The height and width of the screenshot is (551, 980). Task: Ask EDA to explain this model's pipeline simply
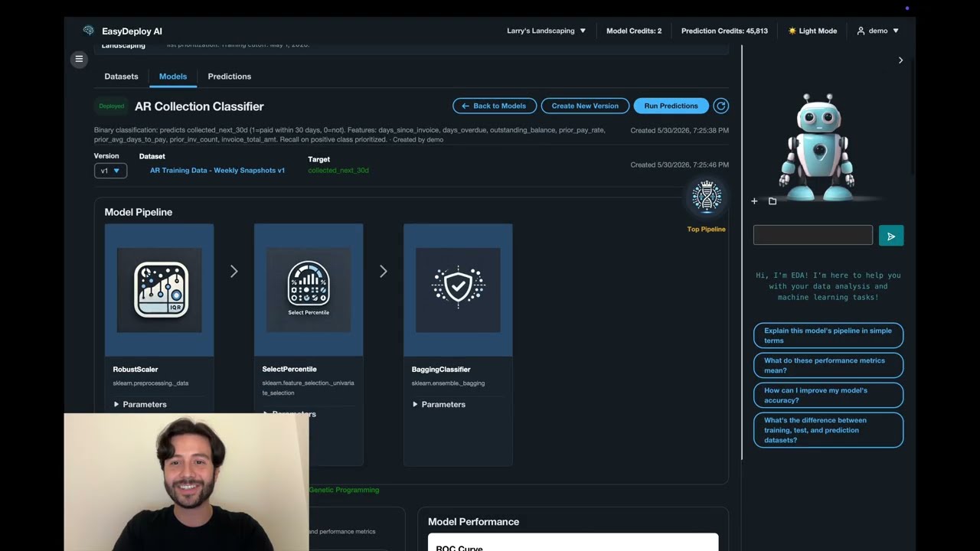(828, 335)
